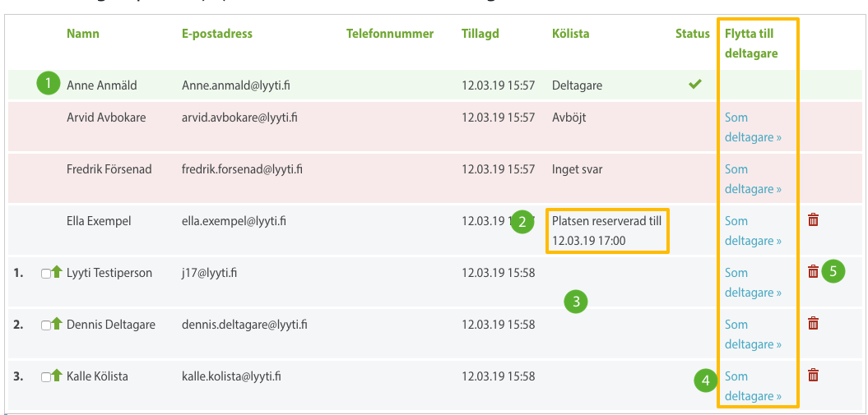Screen dimensions: 868x415
Task: Move Lyyti Testiperson up with green arrow
Action: click(x=57, y=273)
